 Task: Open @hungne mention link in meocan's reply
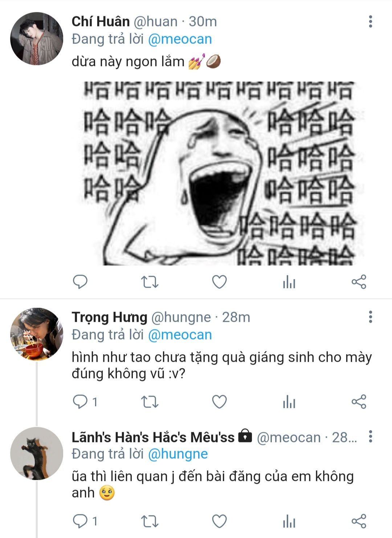[x=178, y=454]
